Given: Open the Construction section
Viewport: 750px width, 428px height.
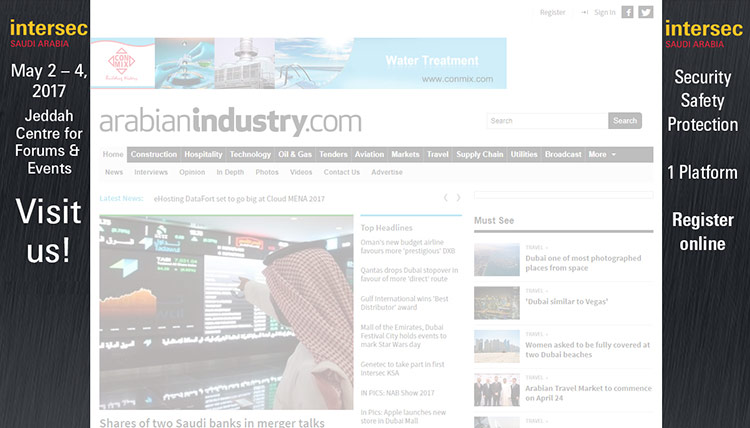Looking at the screenshot, I should [154, 154].
